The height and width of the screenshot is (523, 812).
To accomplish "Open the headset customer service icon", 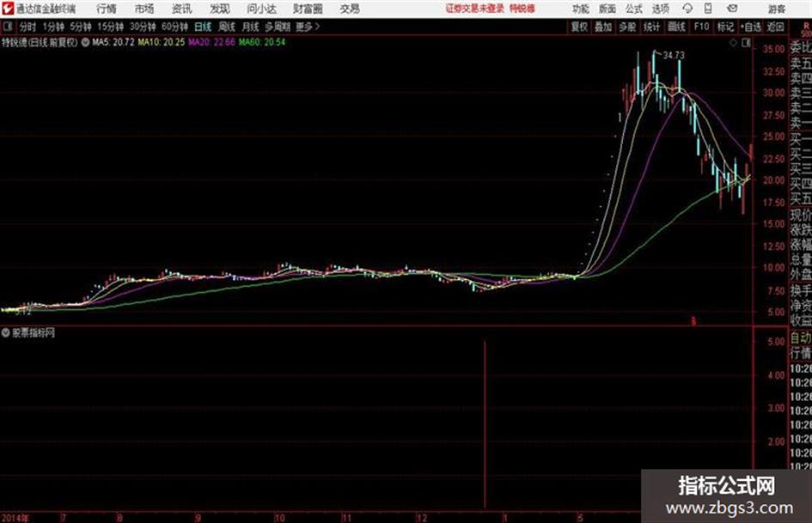I will click(687, 9).
